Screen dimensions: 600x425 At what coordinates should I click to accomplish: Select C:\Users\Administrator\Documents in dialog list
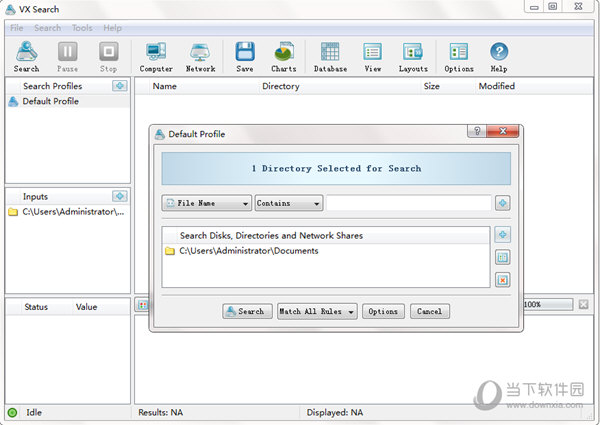click(x=326, y=251)
